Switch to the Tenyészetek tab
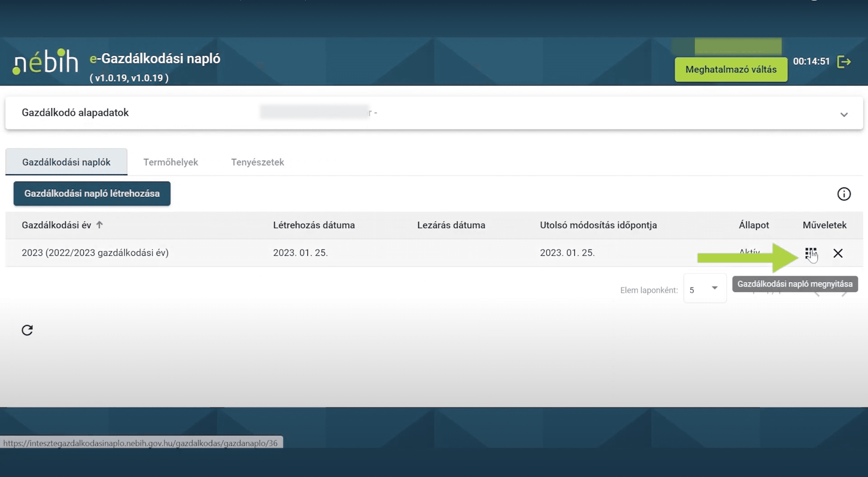The image size is (868, 477). [x=257, y=162]
